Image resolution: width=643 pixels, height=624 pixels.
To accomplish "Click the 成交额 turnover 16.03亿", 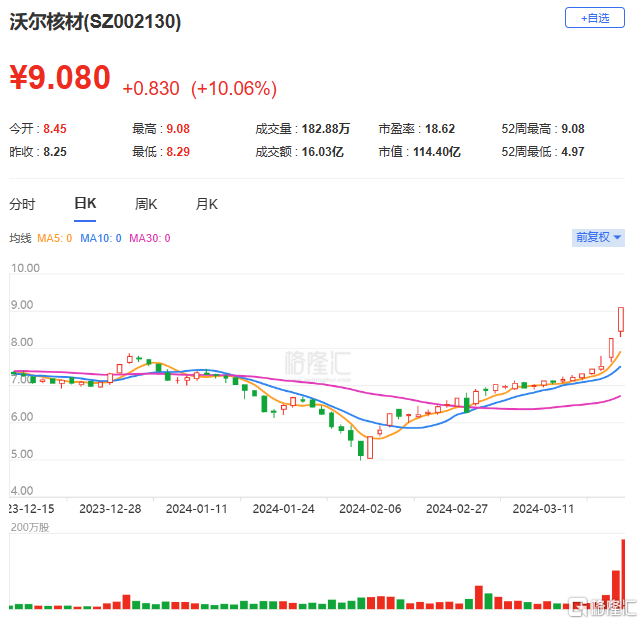I will (x=322, y=152).
